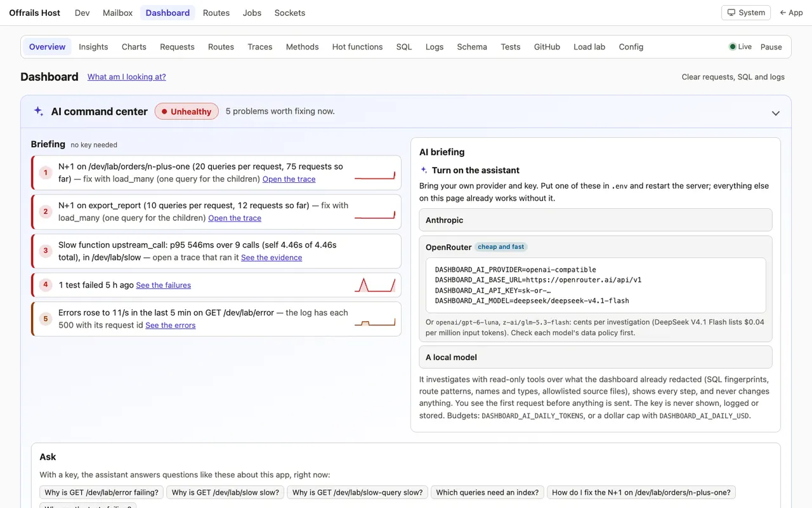The height and width of the screenshot is (508, 812).
Task: Click the sparkle icon beside Turn on the assistant
Action: coord(424,170)
